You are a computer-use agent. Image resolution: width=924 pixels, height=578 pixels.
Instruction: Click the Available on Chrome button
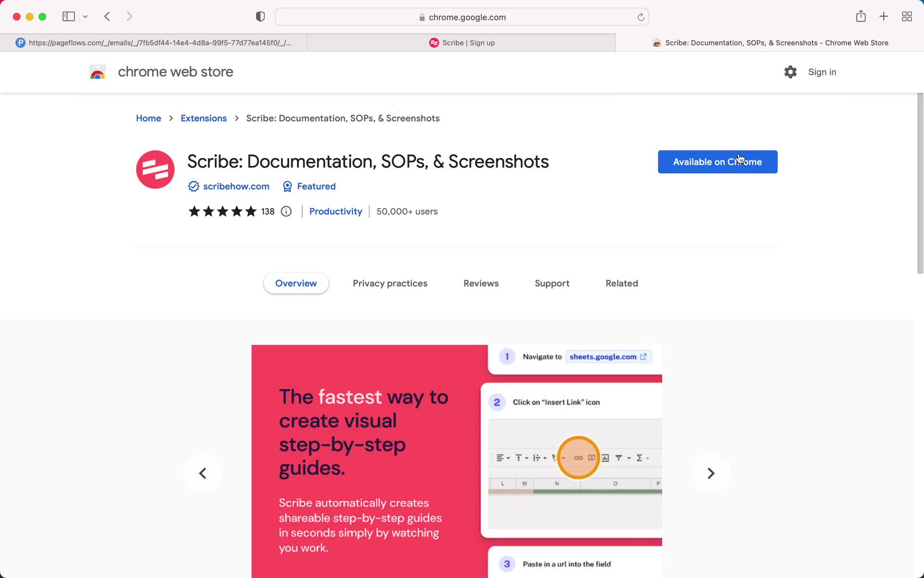718,162
